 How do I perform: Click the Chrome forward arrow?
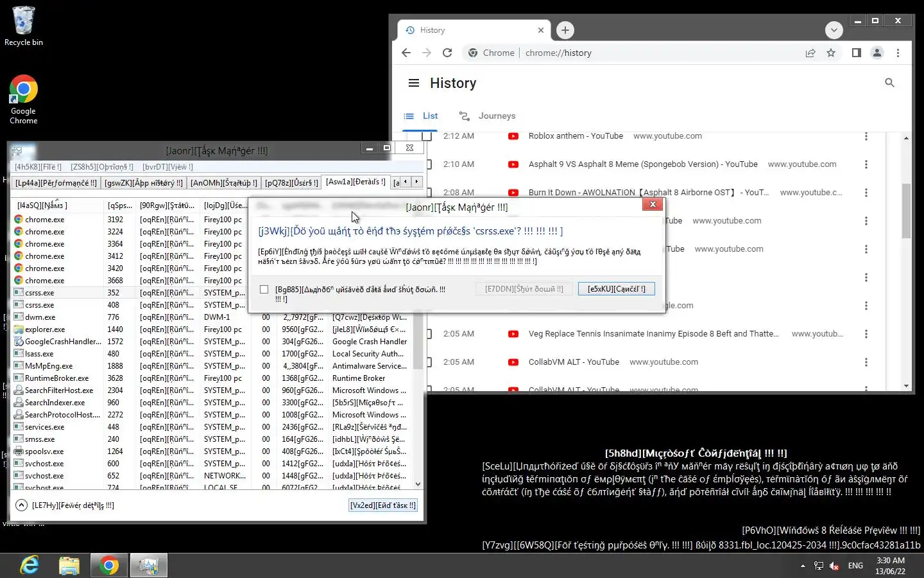(x=427, y=53)
